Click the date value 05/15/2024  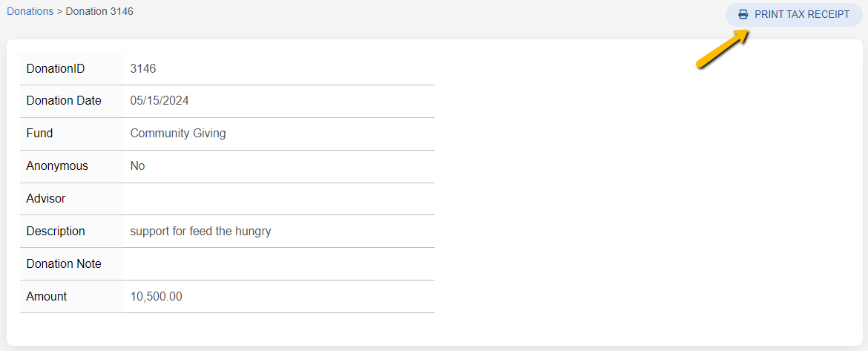(160, 101)
